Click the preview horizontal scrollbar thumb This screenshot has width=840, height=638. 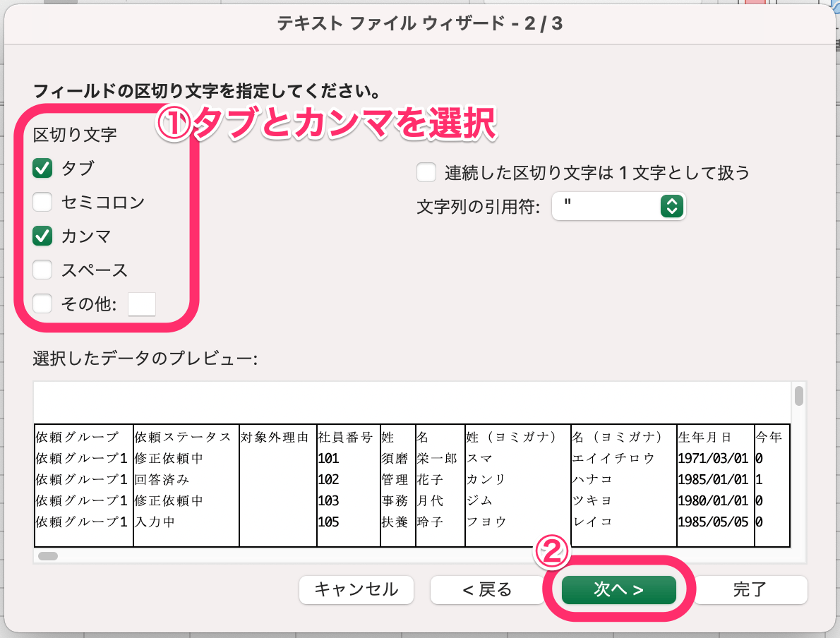(x=48, y=556)
